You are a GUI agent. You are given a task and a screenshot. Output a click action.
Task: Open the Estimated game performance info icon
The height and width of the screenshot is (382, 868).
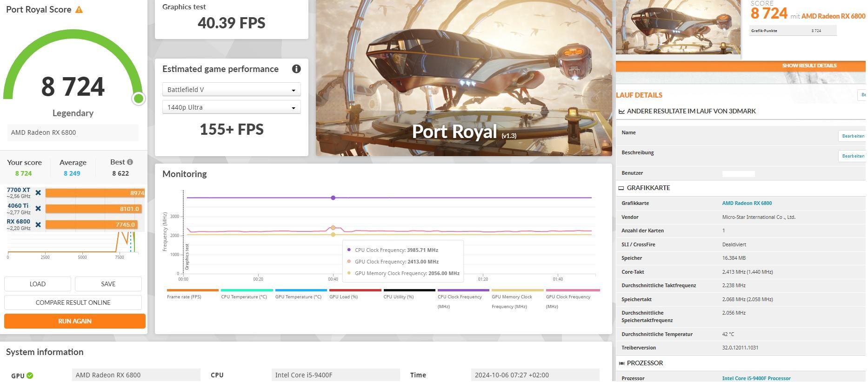coord(296,69)
